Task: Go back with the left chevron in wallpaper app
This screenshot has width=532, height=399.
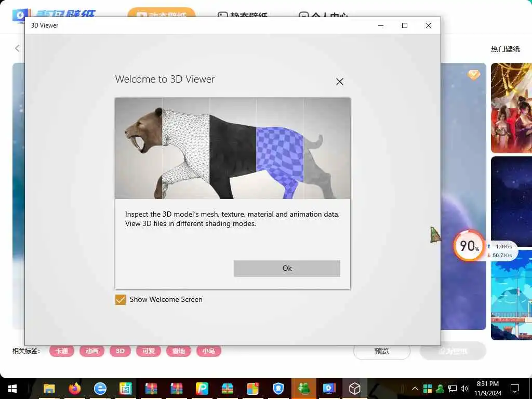Action: (x=17, y=48)
